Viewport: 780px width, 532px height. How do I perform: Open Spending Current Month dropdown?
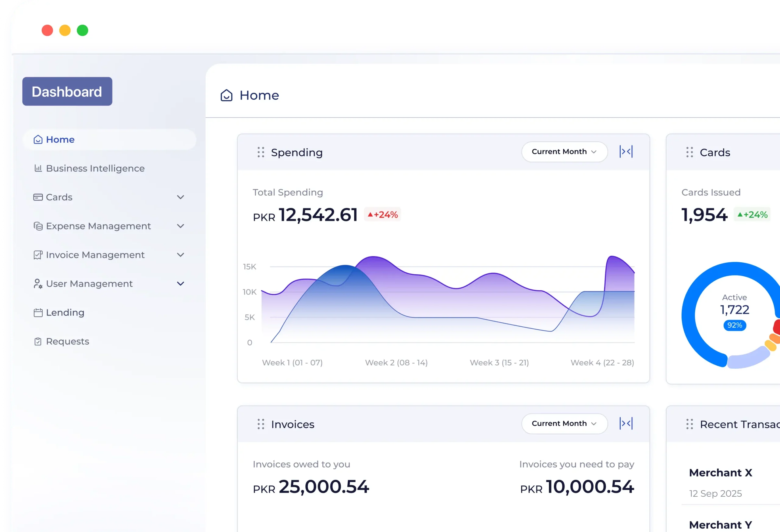[564, 152]
